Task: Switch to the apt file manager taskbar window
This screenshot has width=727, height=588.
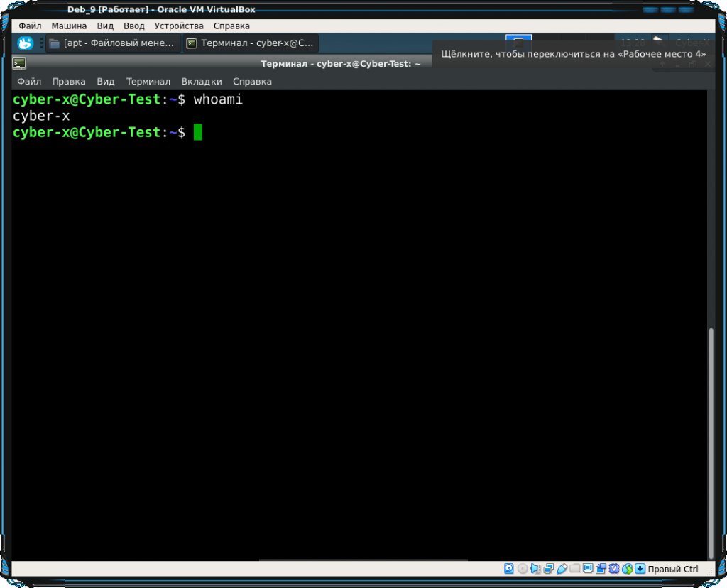Action: [x=114, y=43]
